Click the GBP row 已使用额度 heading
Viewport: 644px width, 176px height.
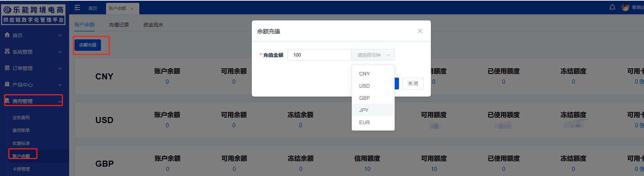[x=504, y=158]
